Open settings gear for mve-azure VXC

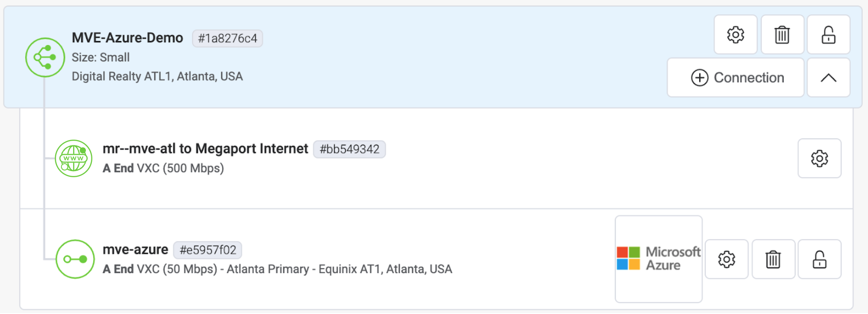pyautogui.click(x=726, y=259)
